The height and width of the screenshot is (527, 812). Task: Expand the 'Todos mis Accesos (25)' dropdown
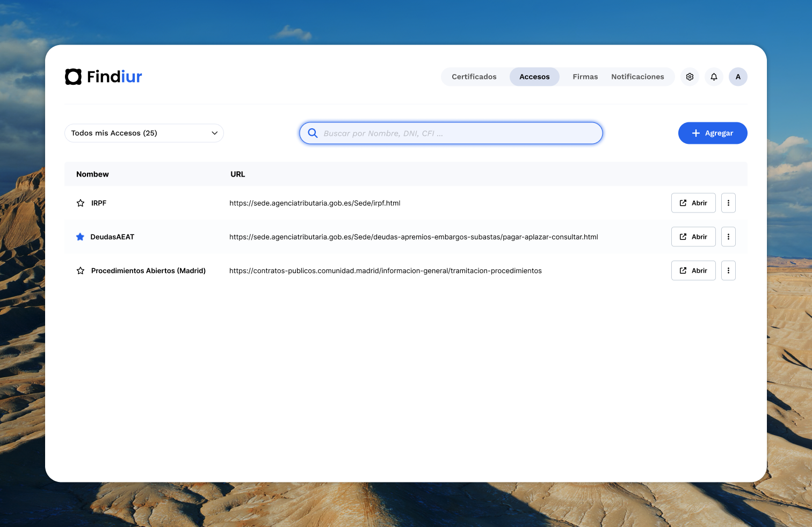click(x=144, y=133)
